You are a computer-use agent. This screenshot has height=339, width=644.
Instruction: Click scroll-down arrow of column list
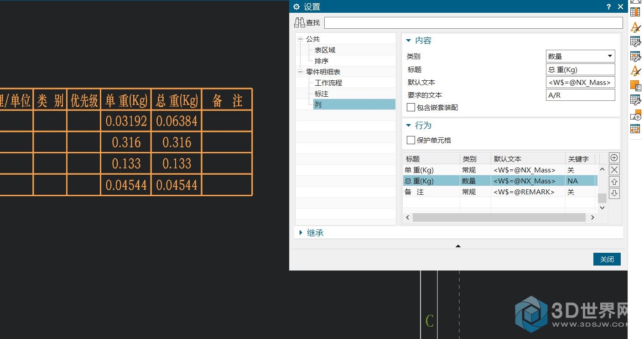(602, 208)
